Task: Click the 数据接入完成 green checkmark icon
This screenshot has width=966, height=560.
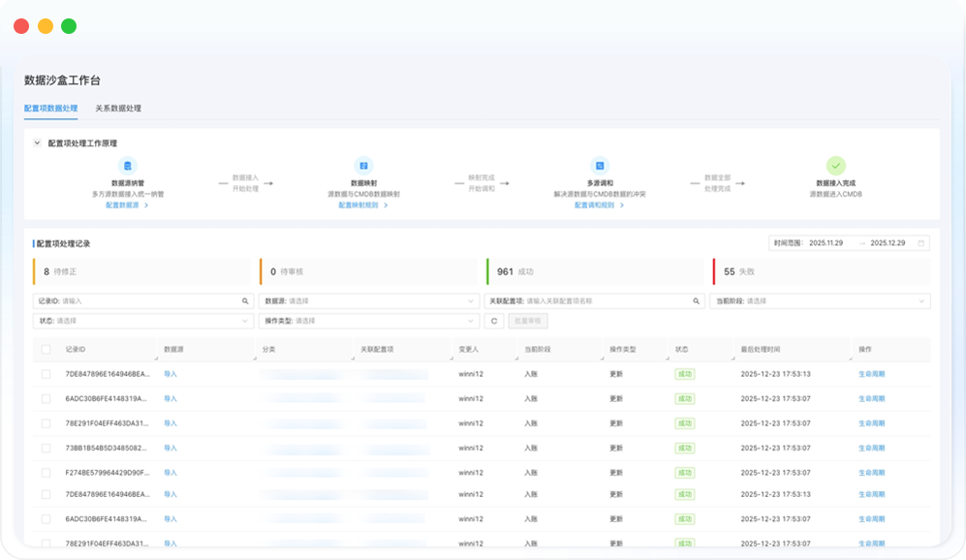Action: pyautogui.click(x=835, y=167)
